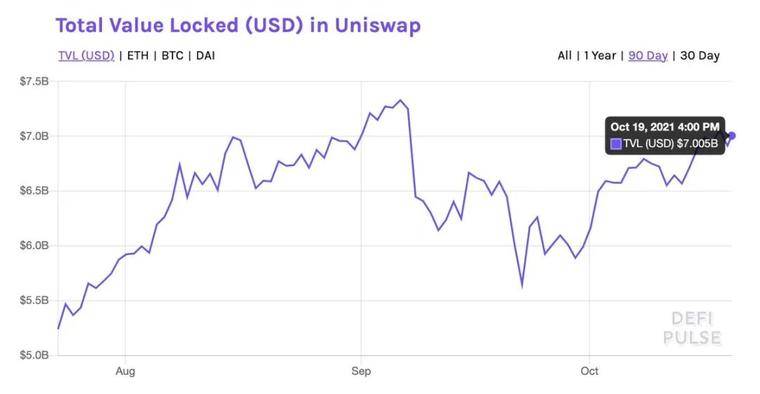Click the purple TVL legend swatch in tooltip
Screen dimensions: 760x394
(616, 144)
